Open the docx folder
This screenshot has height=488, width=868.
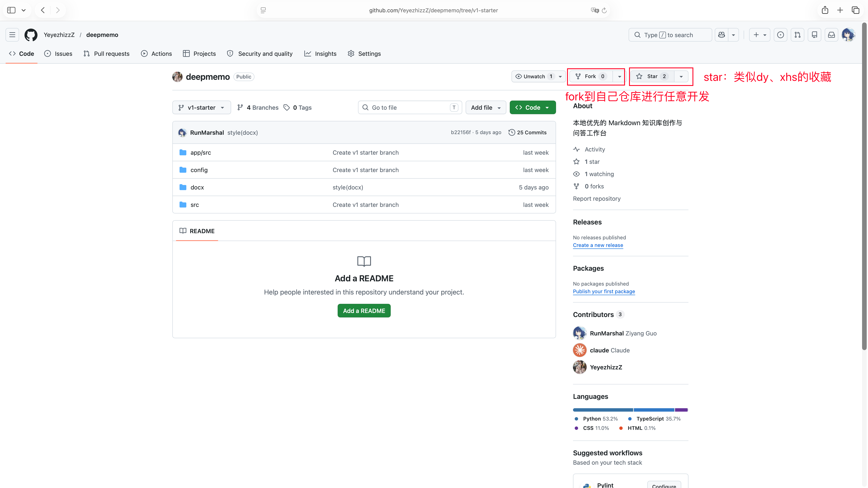coord(197,187)
